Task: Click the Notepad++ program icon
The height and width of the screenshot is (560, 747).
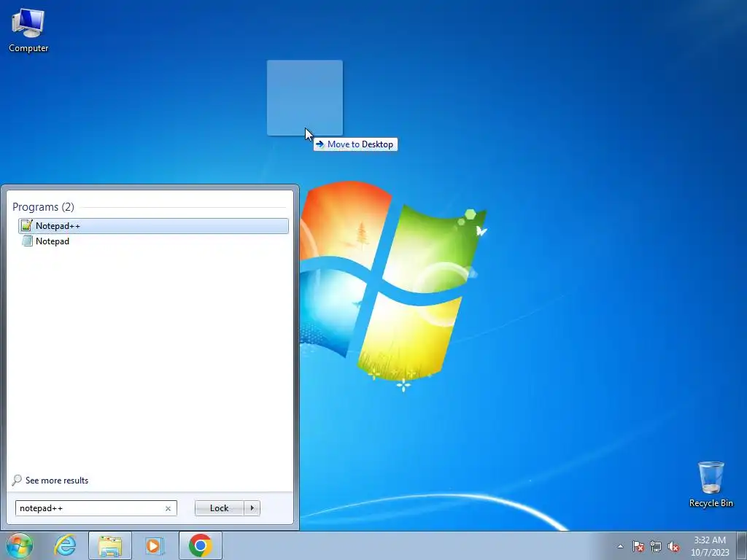Action: pos(27,226)
